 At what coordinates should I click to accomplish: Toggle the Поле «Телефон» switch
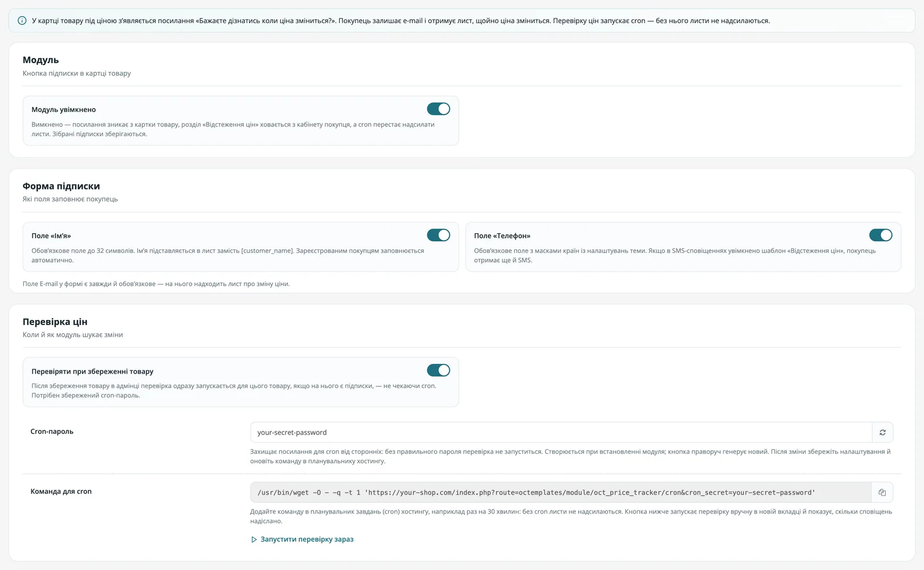881,235
